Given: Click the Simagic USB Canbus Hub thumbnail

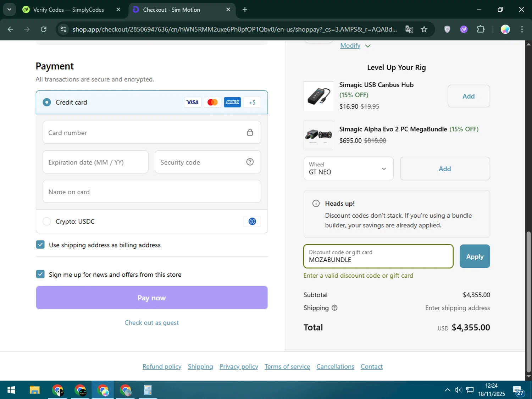Looking at the screenshot, I should [318, 96].
